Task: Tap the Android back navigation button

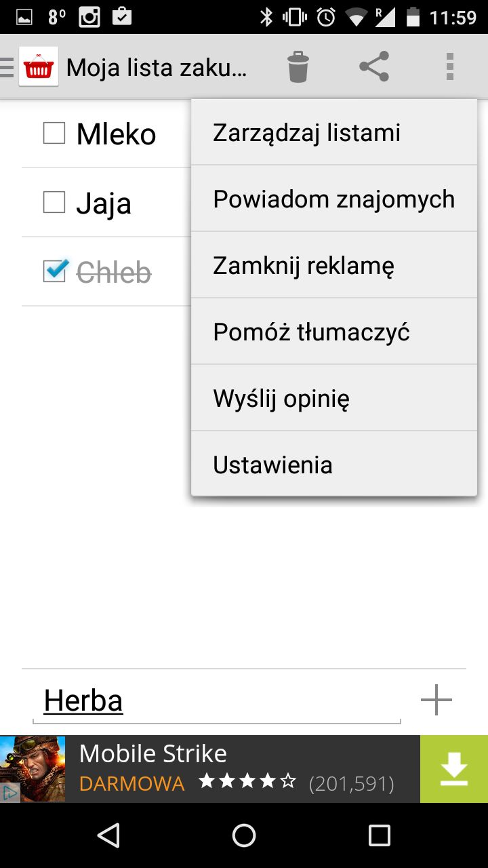Action: [108, 835]
